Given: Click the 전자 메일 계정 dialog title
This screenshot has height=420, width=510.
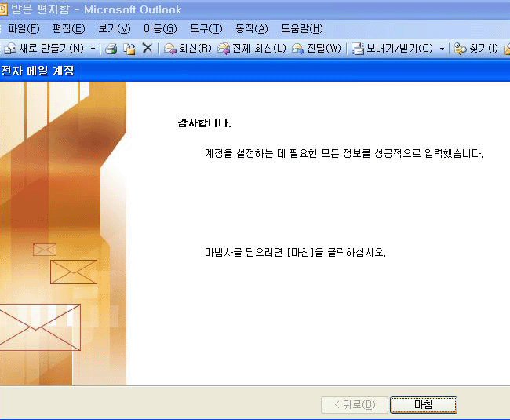Looking at the screenshot, I should click(x=37, y=71).
